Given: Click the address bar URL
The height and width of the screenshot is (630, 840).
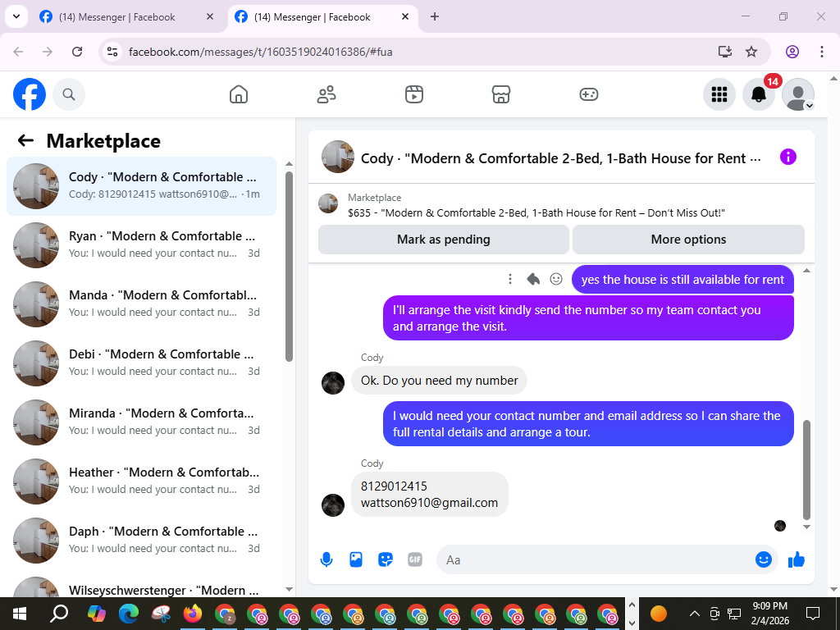Looking at the screenshot, I should (260, 52).
